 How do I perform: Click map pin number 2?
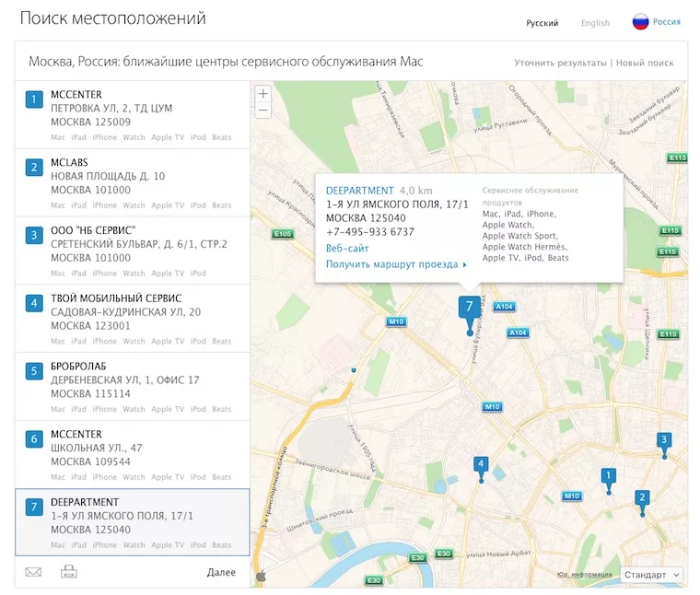click(642, 498)
